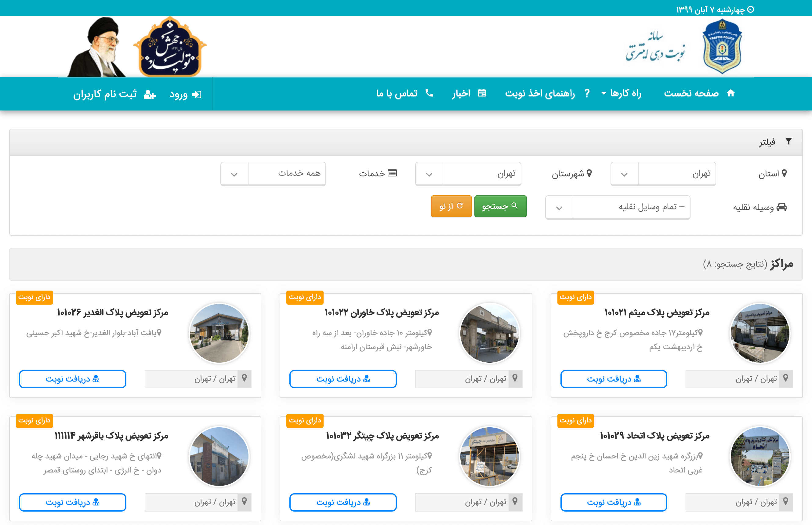This screenshot has width=812, height=525.
Task: Click the orange از نو reset button
Action: point(451,206)
